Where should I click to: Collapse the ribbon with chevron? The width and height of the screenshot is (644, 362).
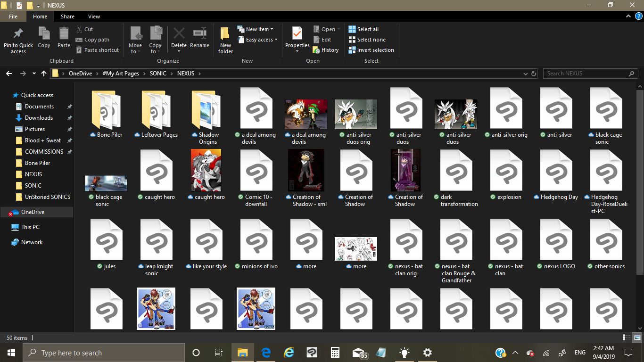(x=628, y=16)
